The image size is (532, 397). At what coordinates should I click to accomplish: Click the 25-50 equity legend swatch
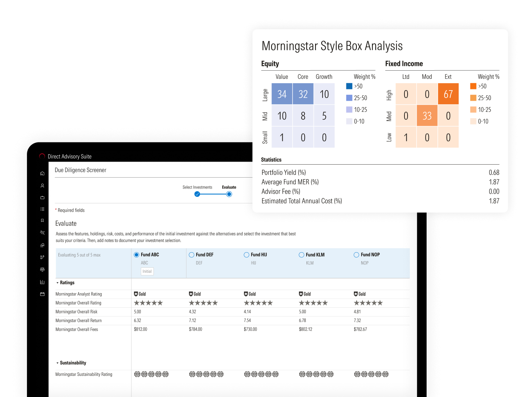[349, 98]
